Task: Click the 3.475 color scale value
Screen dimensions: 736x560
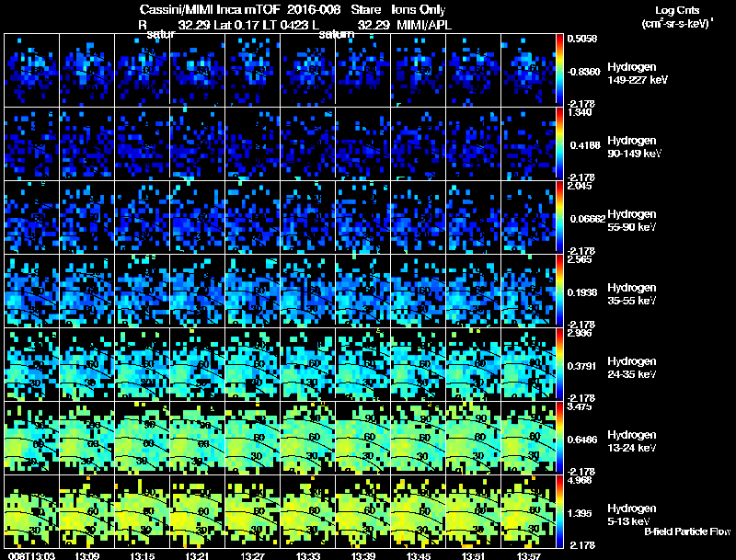Action: pyautogui.click(x=580, y=406)
